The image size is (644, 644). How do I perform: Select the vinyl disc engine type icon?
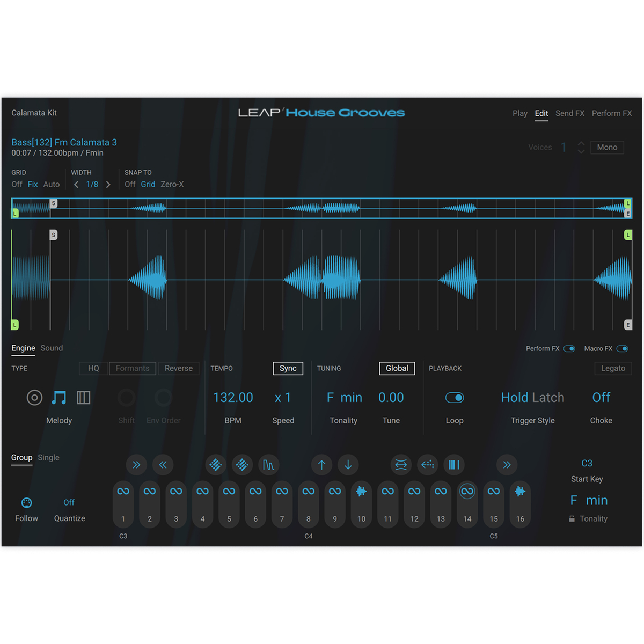(34, 398)
